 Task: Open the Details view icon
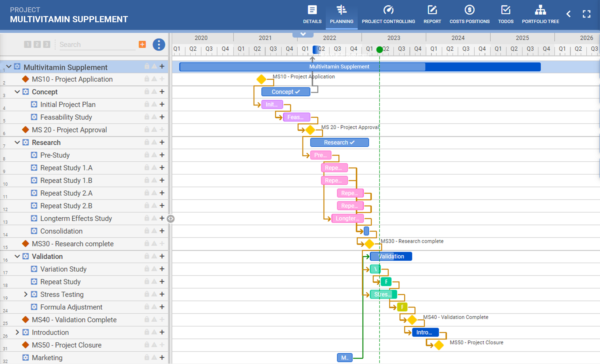tap(312, 10)
